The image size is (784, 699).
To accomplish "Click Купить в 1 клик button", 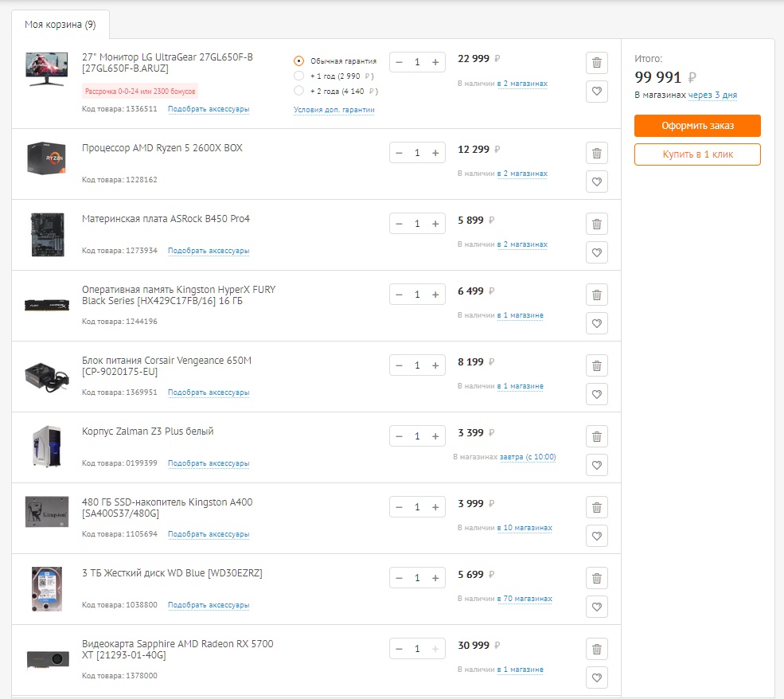I will [697, 154].
